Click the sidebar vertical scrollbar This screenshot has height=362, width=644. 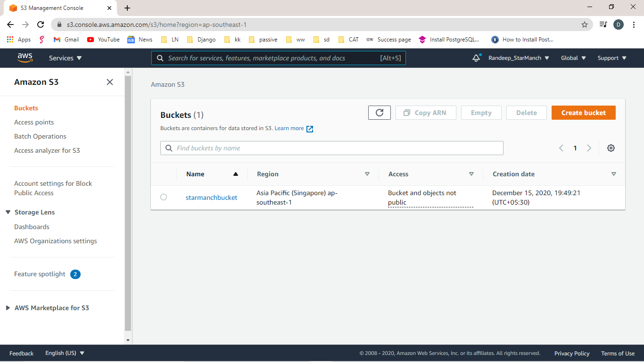128,203
